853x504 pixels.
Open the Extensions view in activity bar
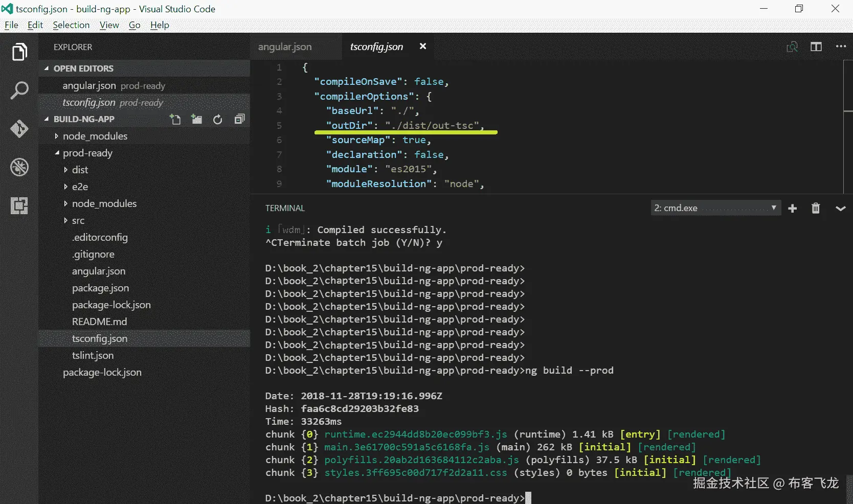tap(19, 205)
